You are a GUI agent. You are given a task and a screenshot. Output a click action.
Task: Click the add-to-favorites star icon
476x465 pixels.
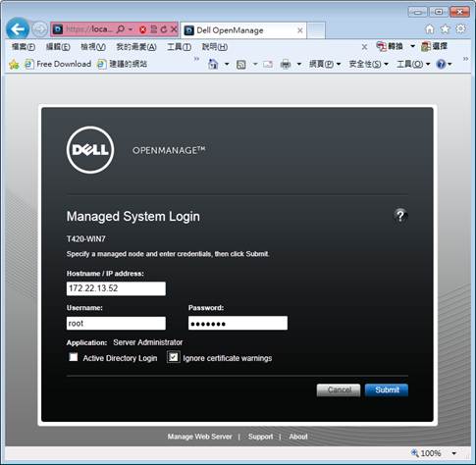click(x=14, y=64)
